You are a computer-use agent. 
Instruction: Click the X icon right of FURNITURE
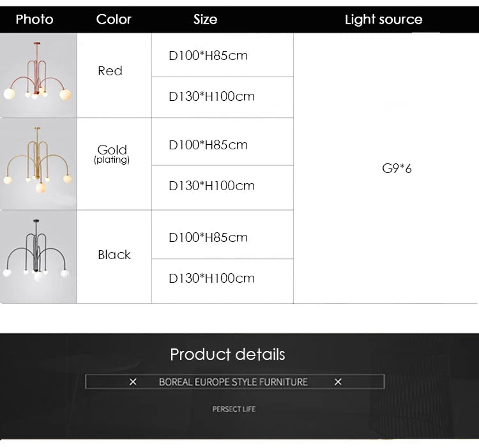pos(338,382)
